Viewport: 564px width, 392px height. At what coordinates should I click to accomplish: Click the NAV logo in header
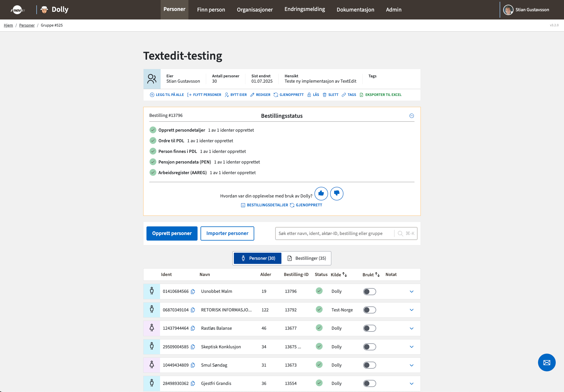17,10
